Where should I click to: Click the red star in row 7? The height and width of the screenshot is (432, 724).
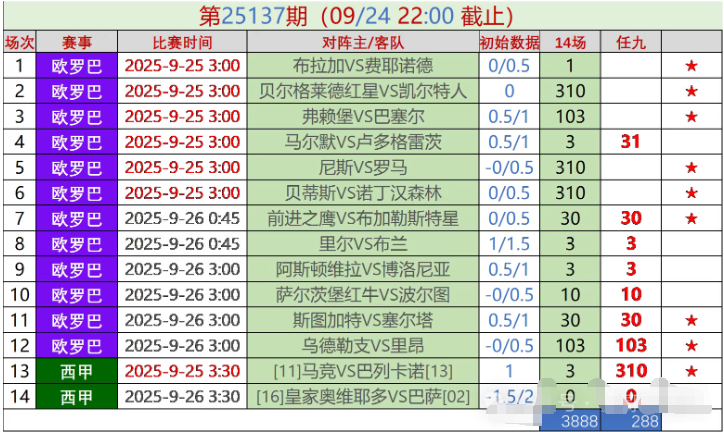coord(690,218)
